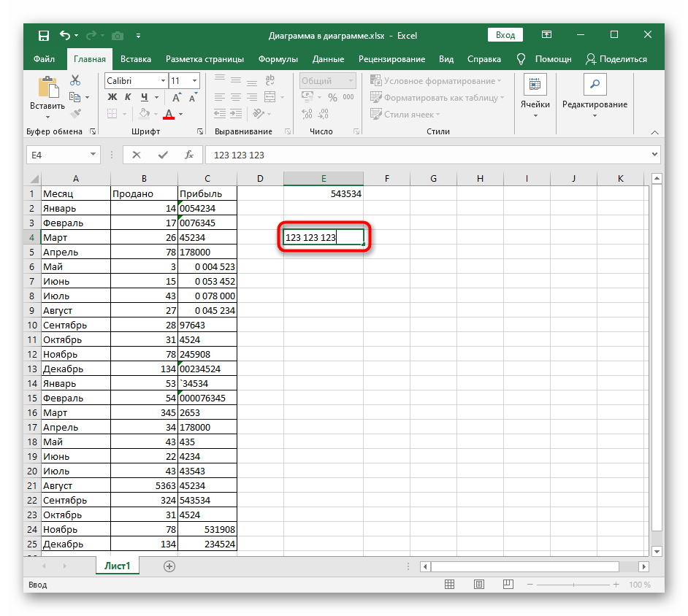Screen dimensions: 688x616
Task: Click the font color red A swatch
Action: 169,114
